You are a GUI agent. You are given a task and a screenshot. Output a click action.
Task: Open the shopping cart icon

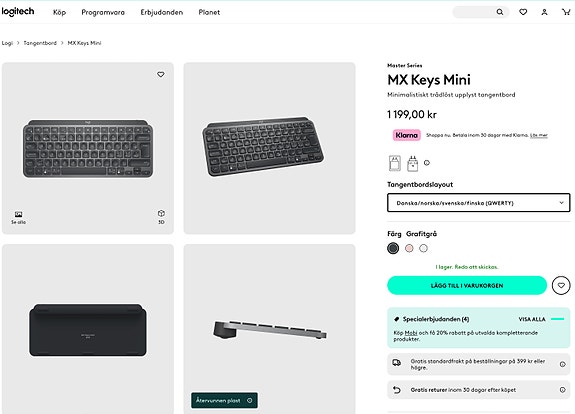(x=566, y=12)
